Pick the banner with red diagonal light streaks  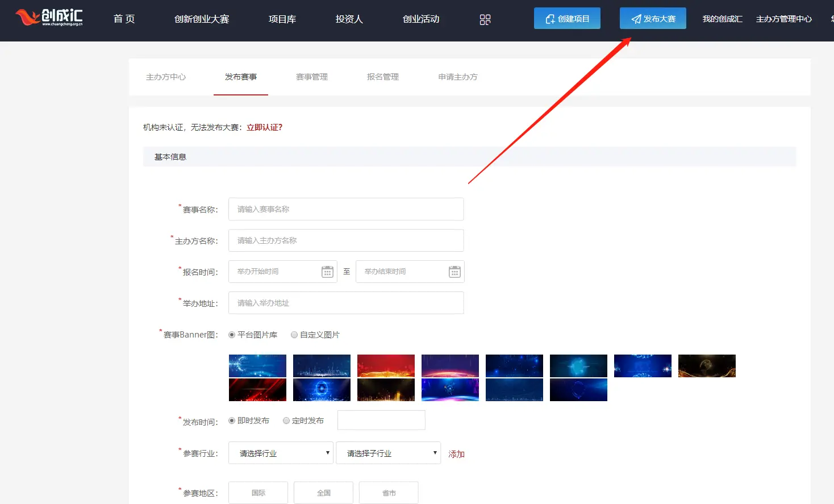coord(257,390)
